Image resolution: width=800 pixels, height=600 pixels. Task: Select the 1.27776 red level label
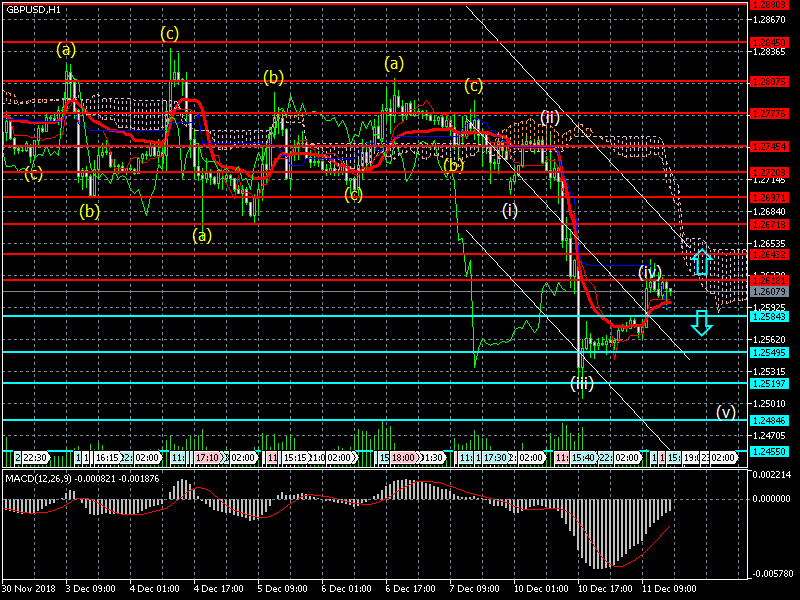pos(769,114)
